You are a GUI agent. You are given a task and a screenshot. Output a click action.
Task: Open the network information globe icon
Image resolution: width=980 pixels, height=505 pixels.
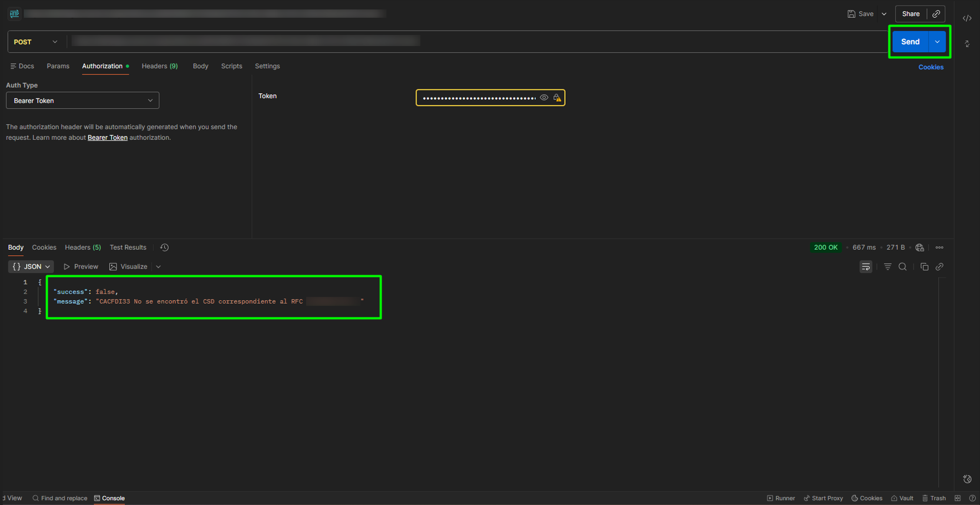pos(920,248)
